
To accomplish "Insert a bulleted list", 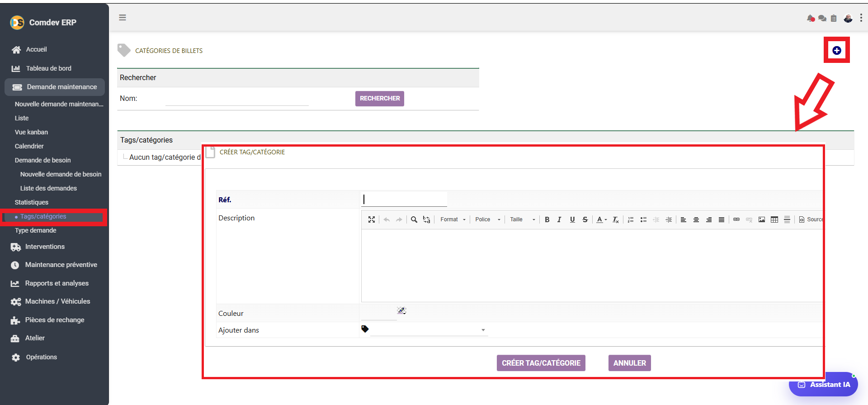I will 643,219.
